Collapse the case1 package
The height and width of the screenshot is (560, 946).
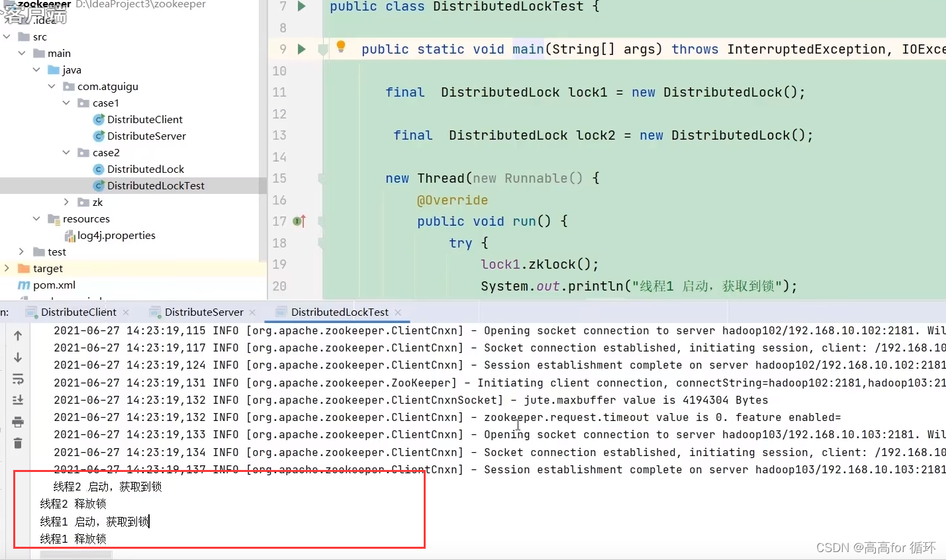pyautogui.click(x=66, y=103)
